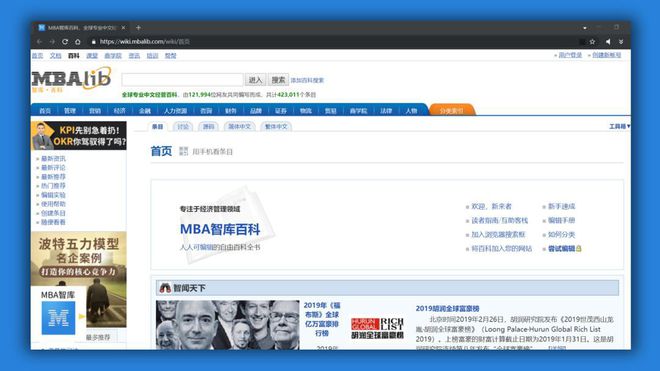The image size is (660, 371).
Task: Open the browser home page icon
Action: tap(77, 42)
